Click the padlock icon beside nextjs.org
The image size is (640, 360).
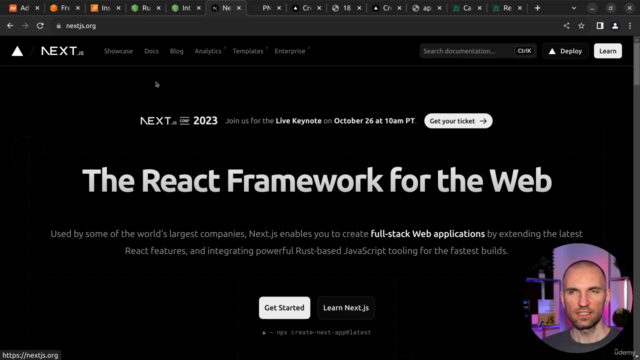[x=59, y=26]
